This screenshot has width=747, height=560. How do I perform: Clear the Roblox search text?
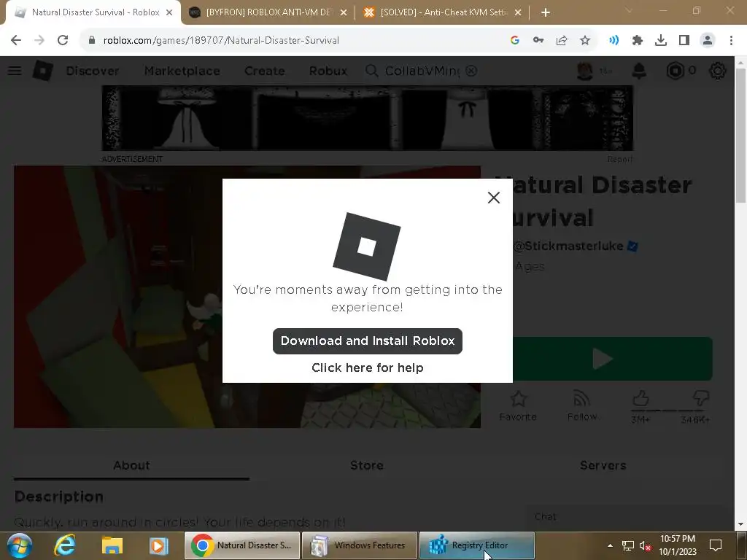tap(471, 71)
